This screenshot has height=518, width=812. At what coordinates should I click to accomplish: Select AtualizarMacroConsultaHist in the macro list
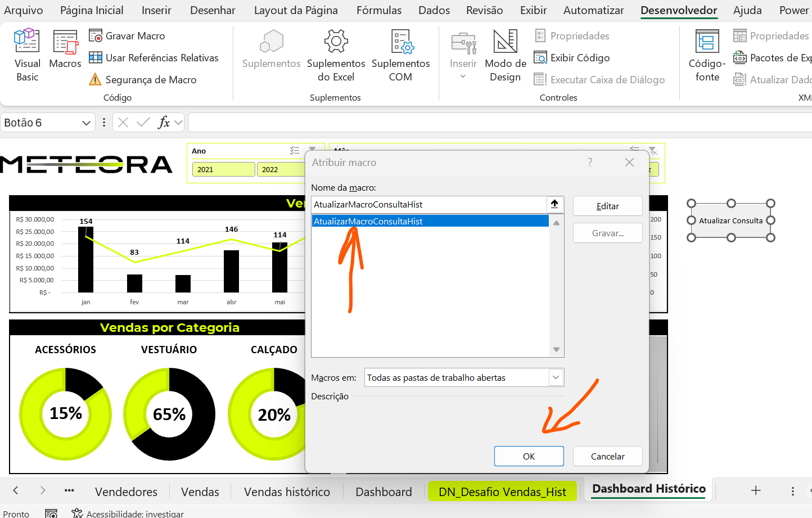[430, 221]
